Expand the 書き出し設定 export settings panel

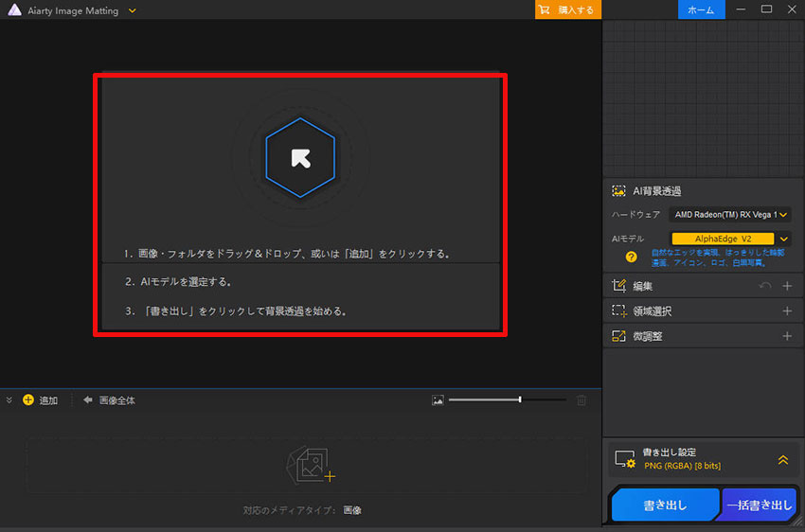pyautogui.click(x=783, y=460)
